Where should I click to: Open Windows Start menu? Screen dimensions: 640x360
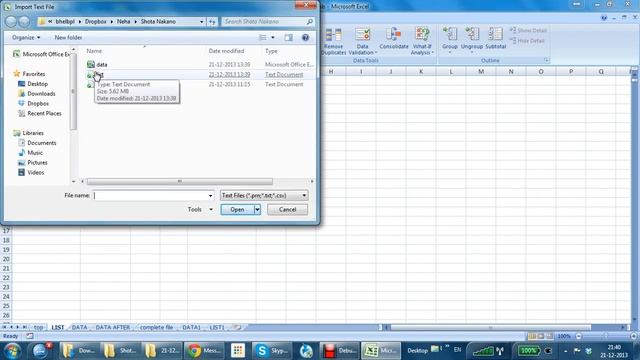[12, 351]
